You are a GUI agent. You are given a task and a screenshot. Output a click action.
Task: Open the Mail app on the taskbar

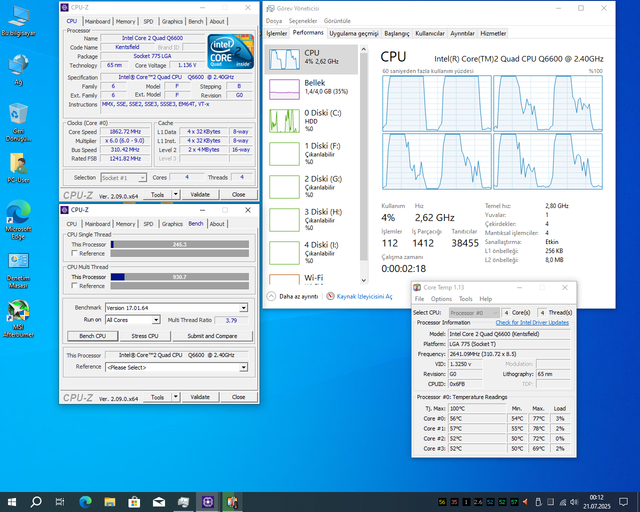(x=159, y=502)
